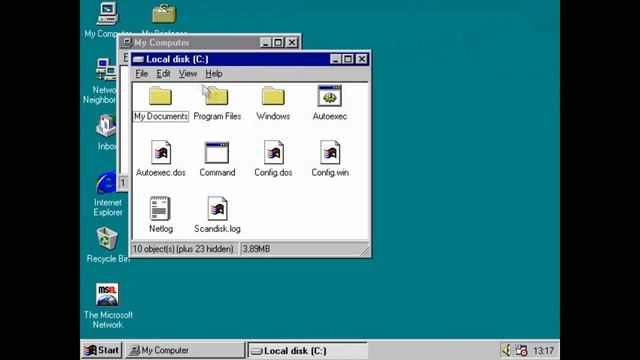
Task: Switch to My Computer taskbar button
Action: point(185,350)
